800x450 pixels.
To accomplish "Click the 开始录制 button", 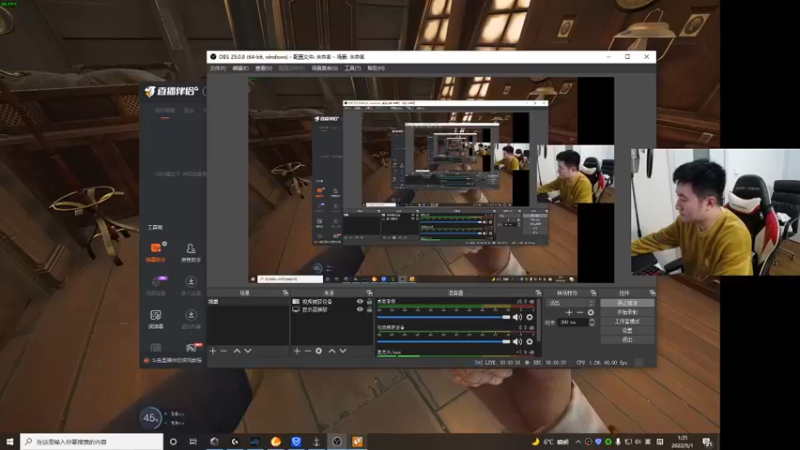I will [627, 312].
